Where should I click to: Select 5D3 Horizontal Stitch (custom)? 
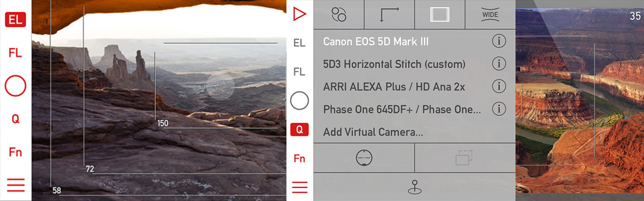pyautogui.click(x=394, y=64)
